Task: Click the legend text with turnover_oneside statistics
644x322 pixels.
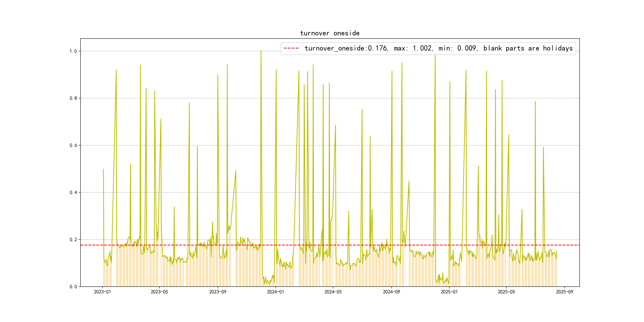Action: pos(438,48)
